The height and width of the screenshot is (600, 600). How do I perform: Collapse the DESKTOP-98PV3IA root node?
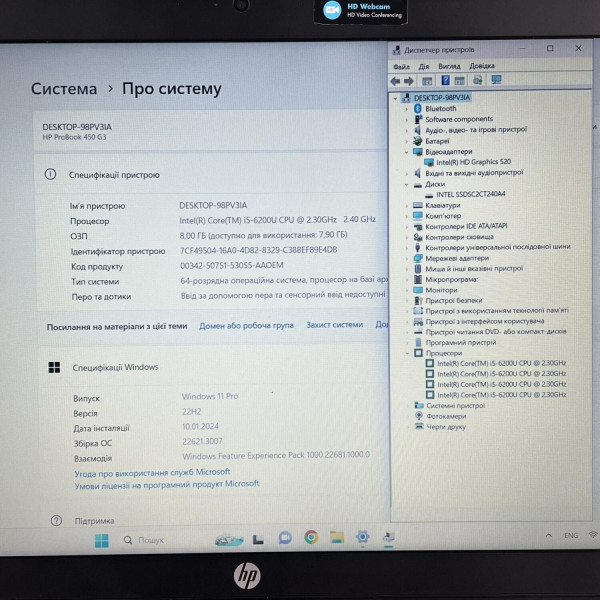[395, 98]
